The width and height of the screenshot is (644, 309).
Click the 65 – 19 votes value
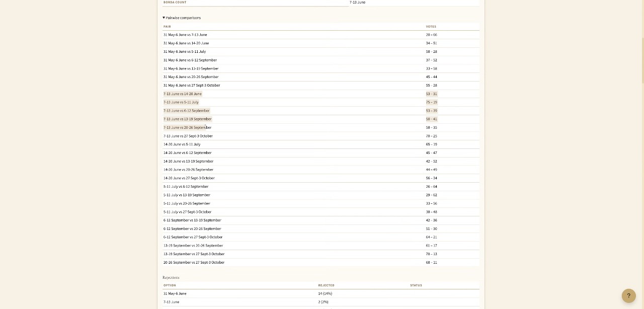[431, 144]
